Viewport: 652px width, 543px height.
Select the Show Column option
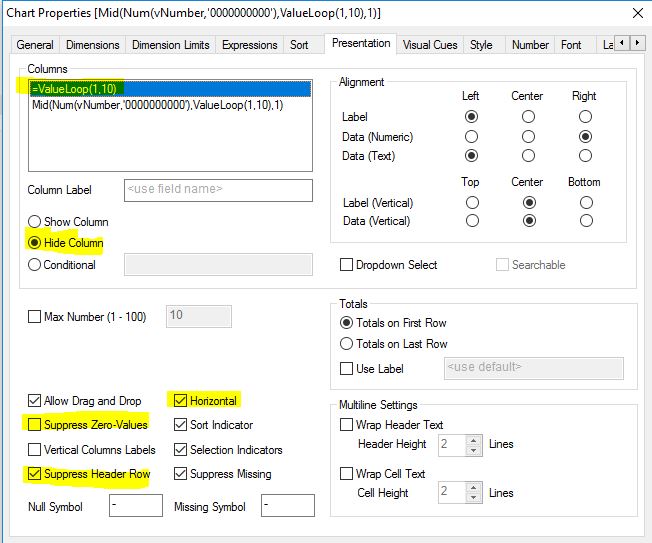(68, 222)
